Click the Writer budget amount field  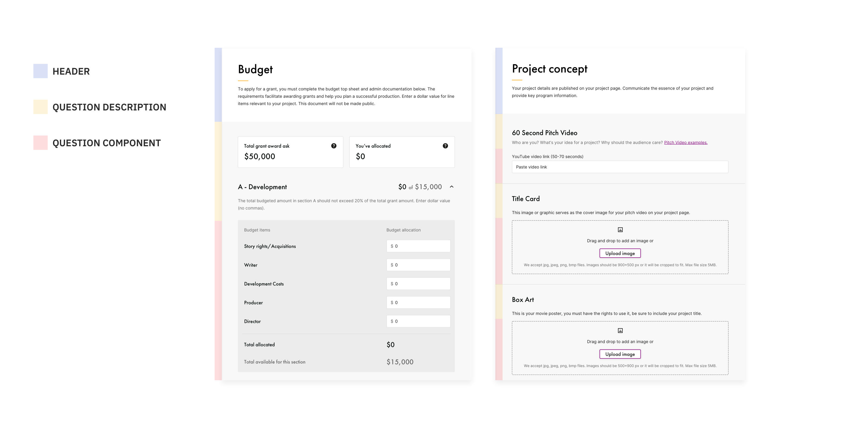point(418,265)
